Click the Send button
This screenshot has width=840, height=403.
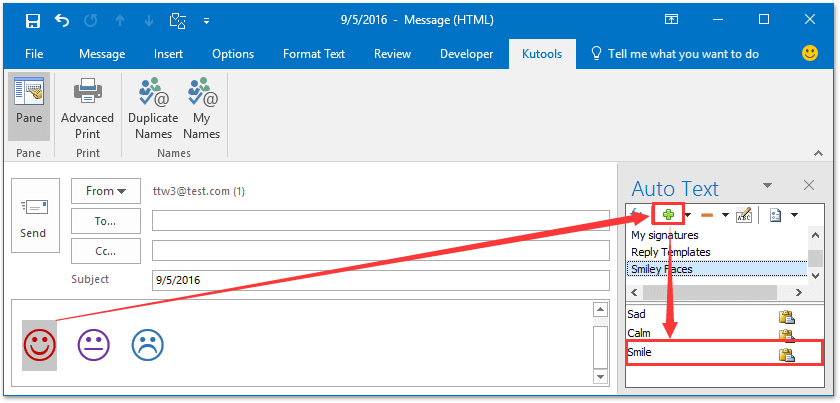coord(33,217)
